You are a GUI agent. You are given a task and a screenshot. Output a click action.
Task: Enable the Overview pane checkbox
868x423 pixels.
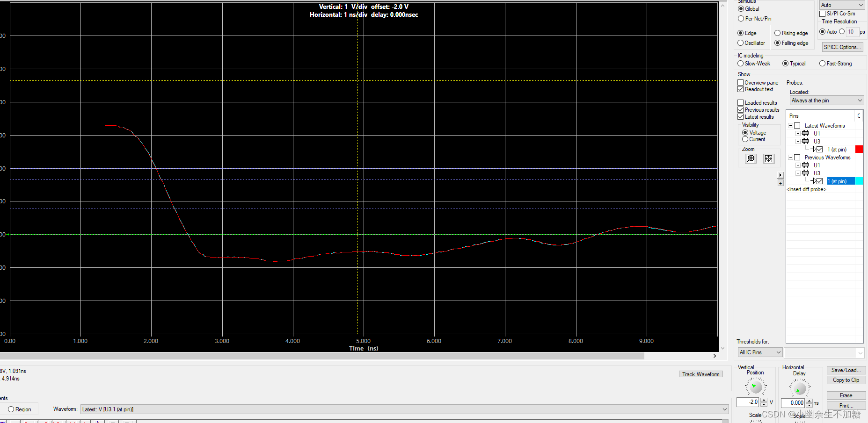coord(741,83)
